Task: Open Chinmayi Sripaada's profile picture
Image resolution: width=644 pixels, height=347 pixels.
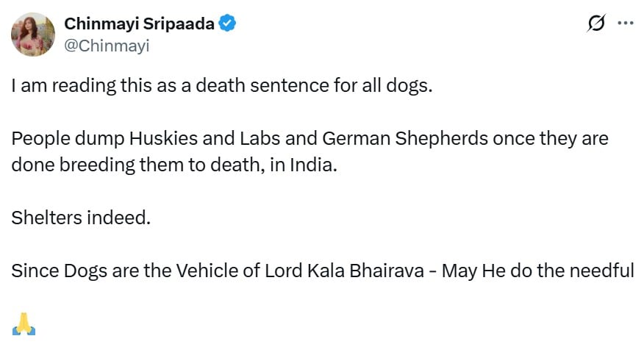Action: point(33,35)
